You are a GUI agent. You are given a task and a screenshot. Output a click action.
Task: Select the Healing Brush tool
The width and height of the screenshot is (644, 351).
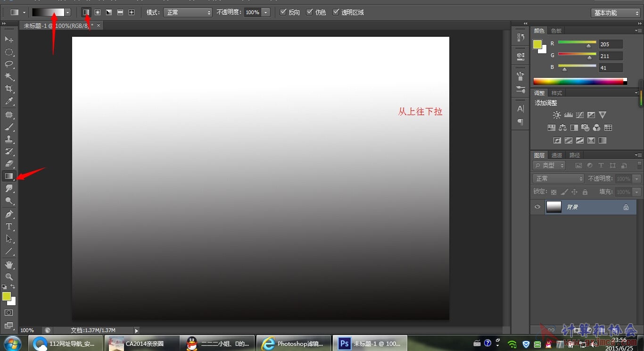8,115
